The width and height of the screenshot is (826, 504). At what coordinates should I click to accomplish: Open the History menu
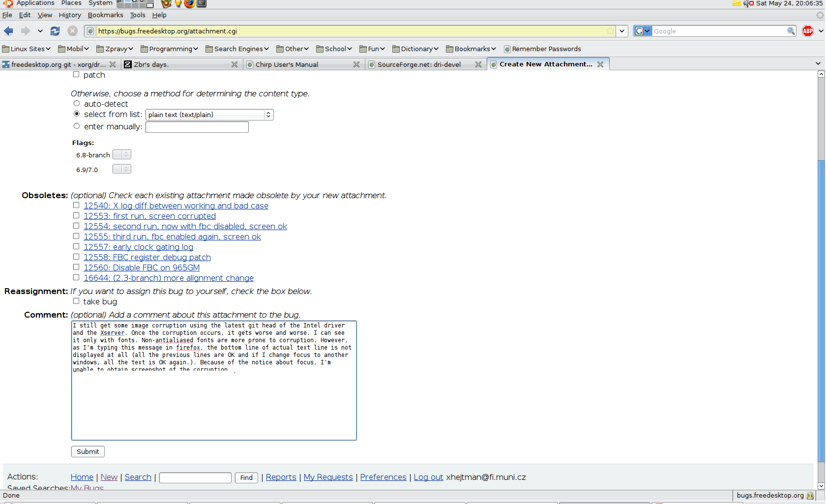70,15
